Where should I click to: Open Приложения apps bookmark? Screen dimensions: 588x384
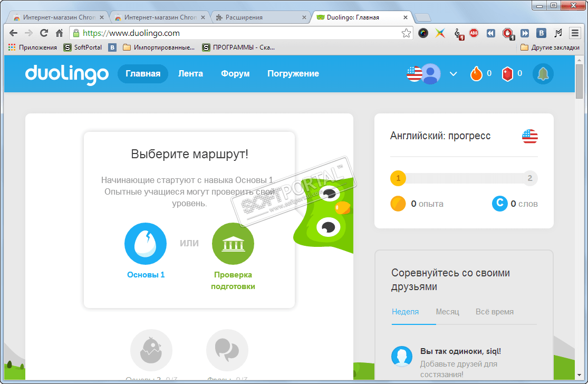(33, 47)
